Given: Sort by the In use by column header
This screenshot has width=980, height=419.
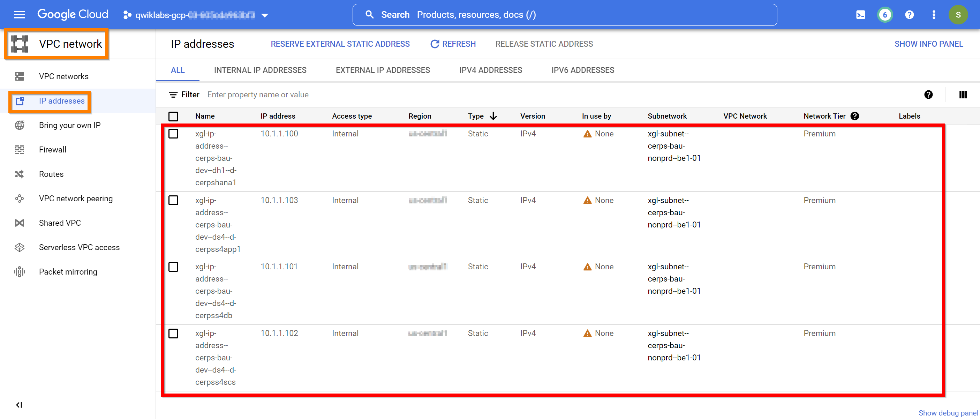Looking at the screenshot, I should tap(596, 116).
